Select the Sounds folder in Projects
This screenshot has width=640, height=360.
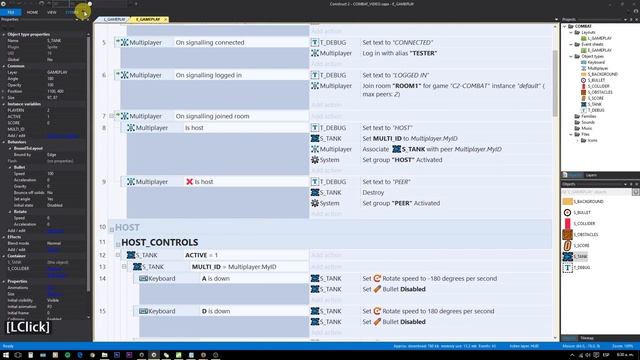pyautogui.click(x=588, y=122)
